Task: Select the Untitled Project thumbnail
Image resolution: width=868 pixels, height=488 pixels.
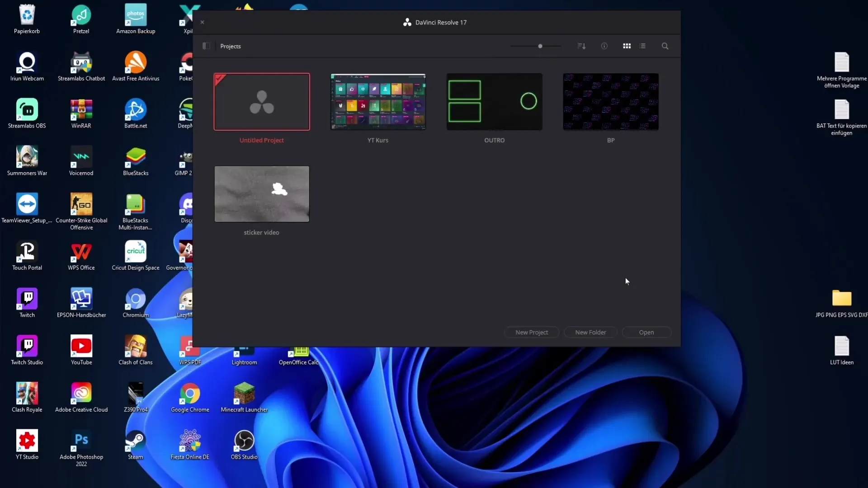Action: point(262,102)
